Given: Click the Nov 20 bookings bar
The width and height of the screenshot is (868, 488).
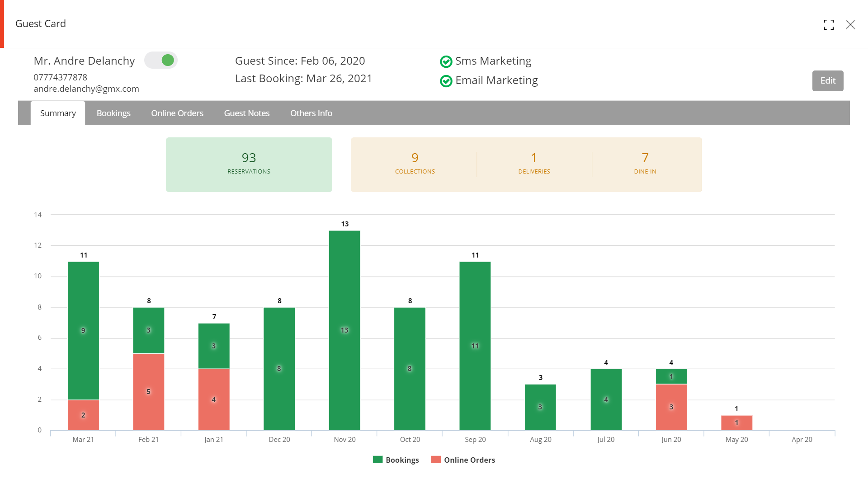Looking at the screenshot, I should [x=344, y=330].
